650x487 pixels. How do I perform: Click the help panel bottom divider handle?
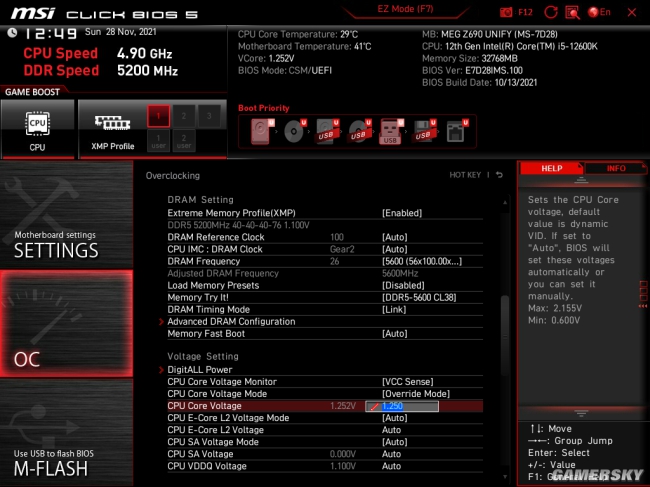(x=581, y=413)
